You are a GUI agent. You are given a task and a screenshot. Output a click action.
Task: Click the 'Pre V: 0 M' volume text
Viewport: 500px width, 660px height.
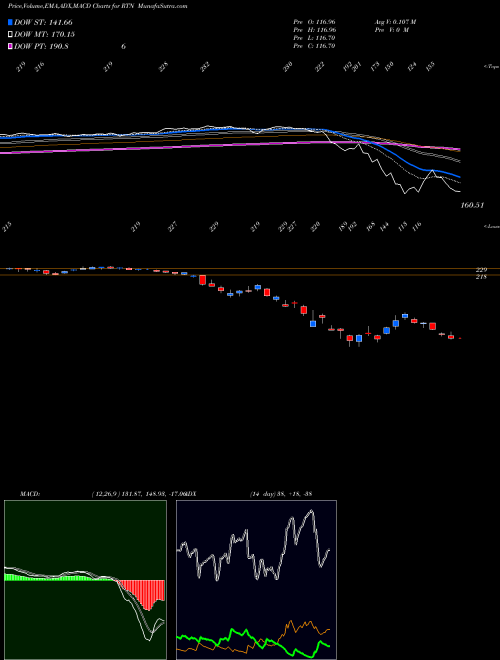[392, 30]
